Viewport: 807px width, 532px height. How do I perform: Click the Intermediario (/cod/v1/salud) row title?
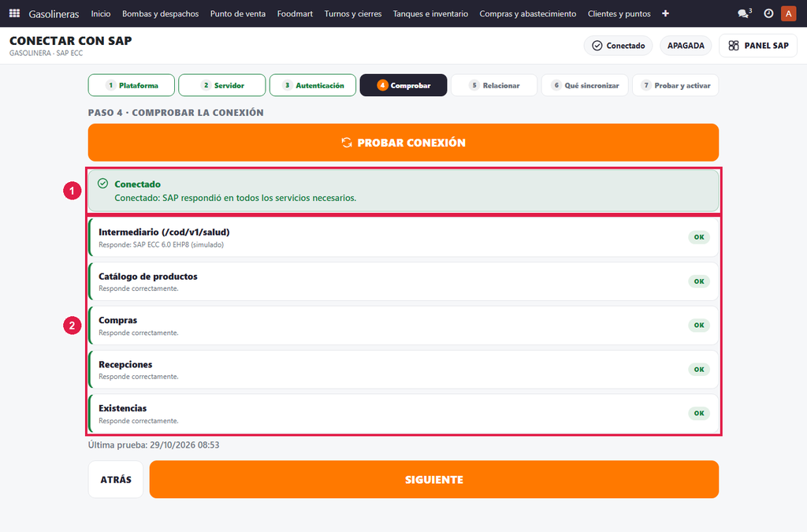[164, 232]
